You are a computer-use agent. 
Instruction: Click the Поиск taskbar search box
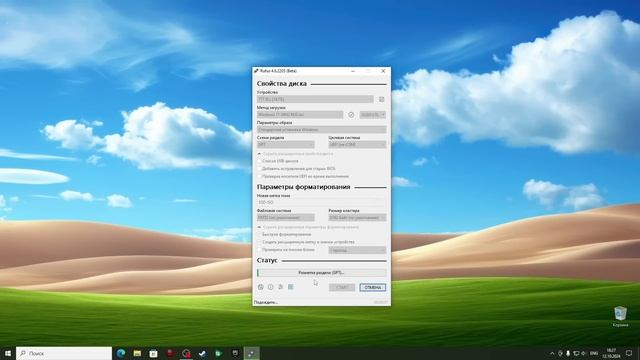pos(64,353)
